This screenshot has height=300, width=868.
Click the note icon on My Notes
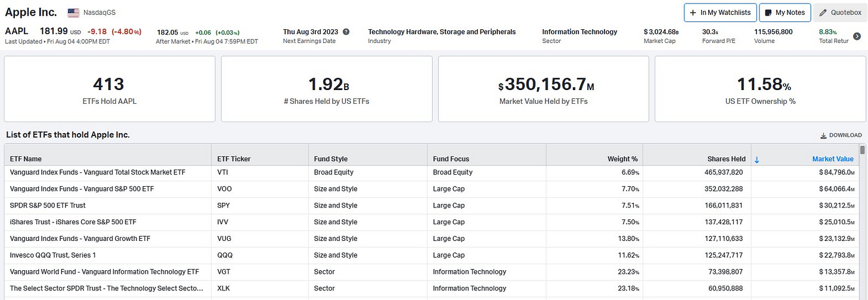click(769, 13)
